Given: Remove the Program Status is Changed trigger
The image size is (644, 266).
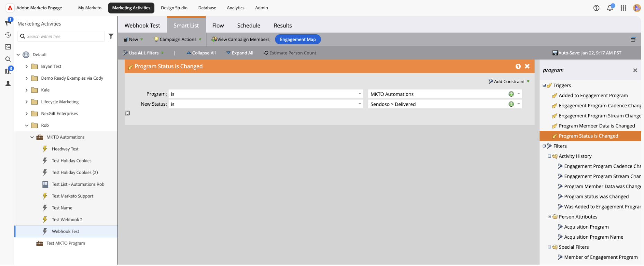Looking at the screenshot, I should coord(527,66).
